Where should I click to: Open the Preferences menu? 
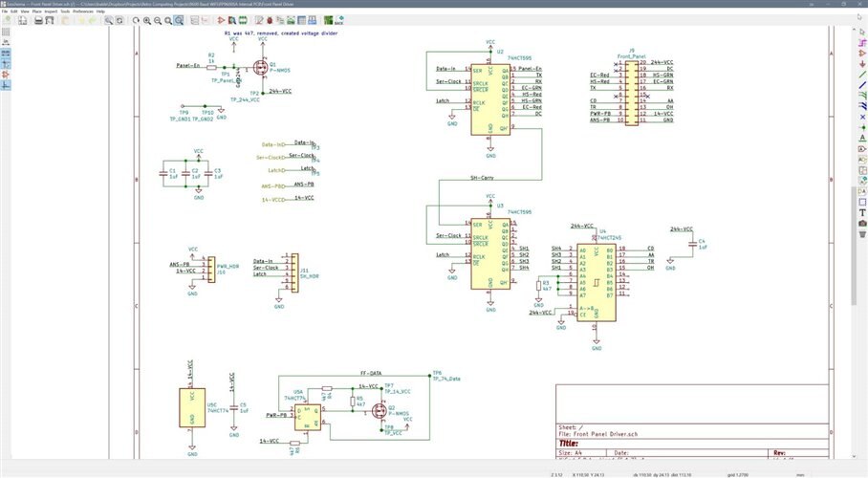83,11
